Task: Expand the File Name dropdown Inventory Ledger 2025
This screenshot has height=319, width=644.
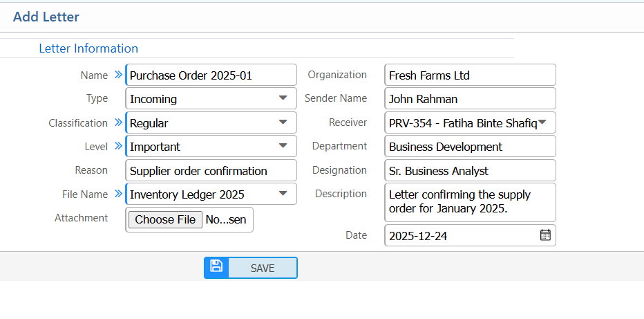Action: (x=211, y=194)
